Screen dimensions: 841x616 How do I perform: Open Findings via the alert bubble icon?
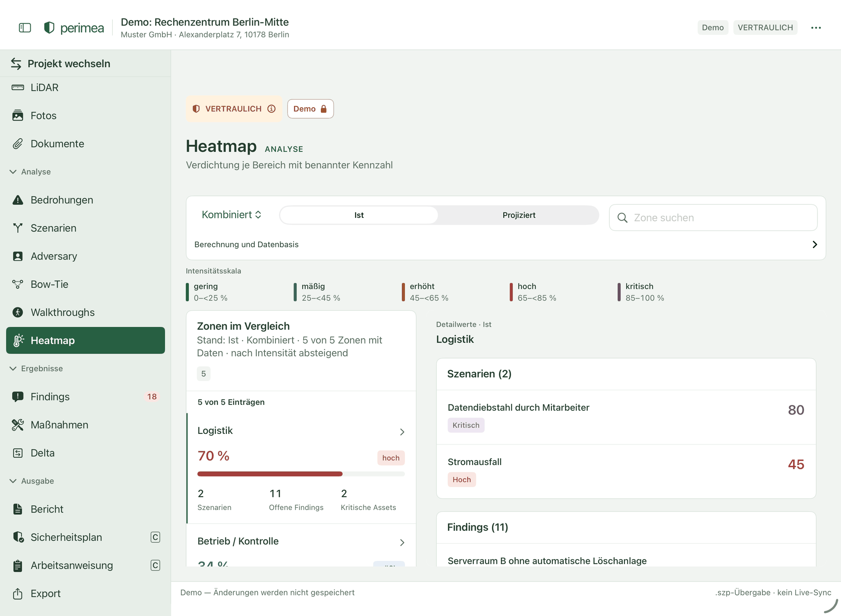pos(18,397)
